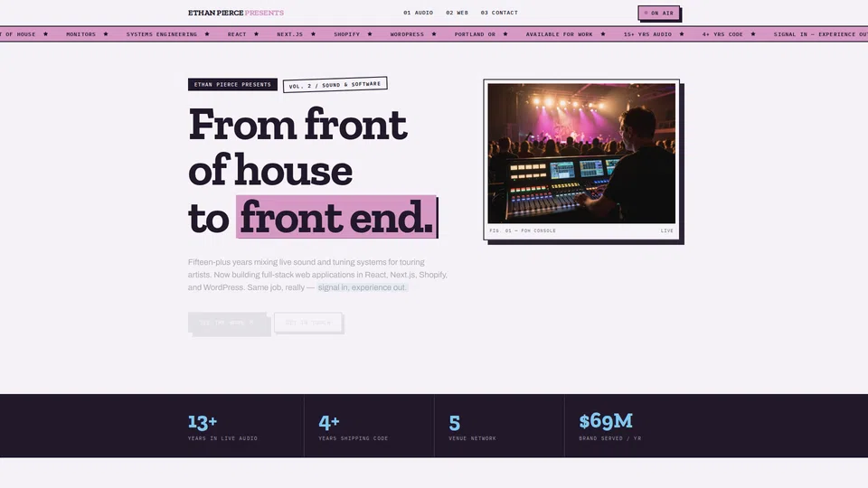Go to the 02 Web section
The height and width of the screenshot is (488, 868).
457,13
